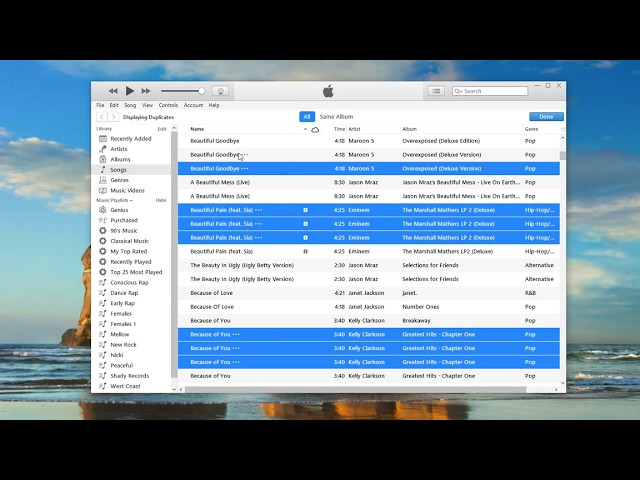Go forward with the right navigation arrow
This screenshot has width=640, height=480.
pyautogui.click(x=113, y=117)
